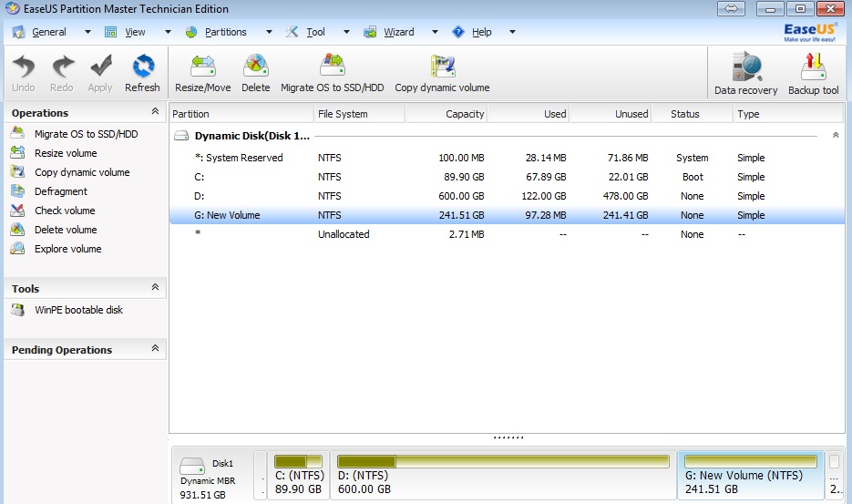Select the System Reserved partition row
The height and width of the screenshot is (504, 852).
507,158
